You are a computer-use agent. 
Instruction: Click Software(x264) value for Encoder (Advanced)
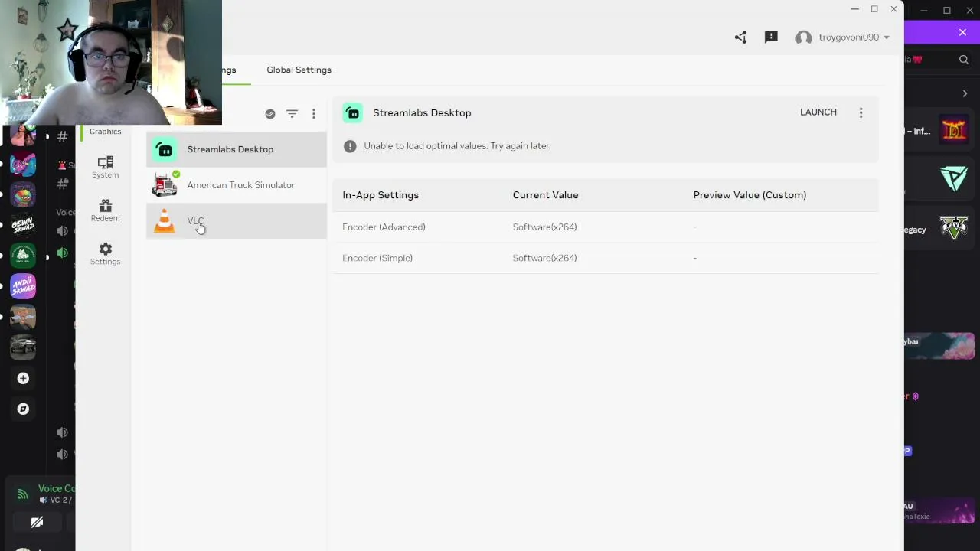544,227
